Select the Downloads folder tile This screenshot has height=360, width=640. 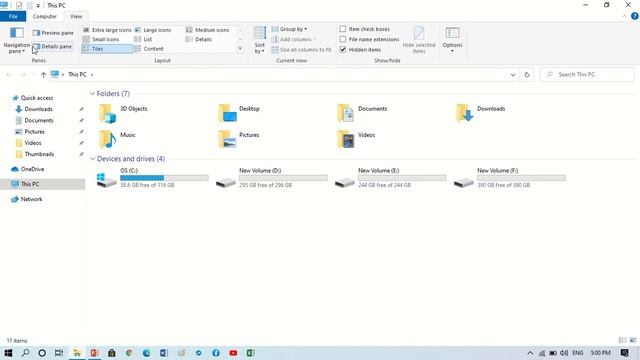pos(481,113)
